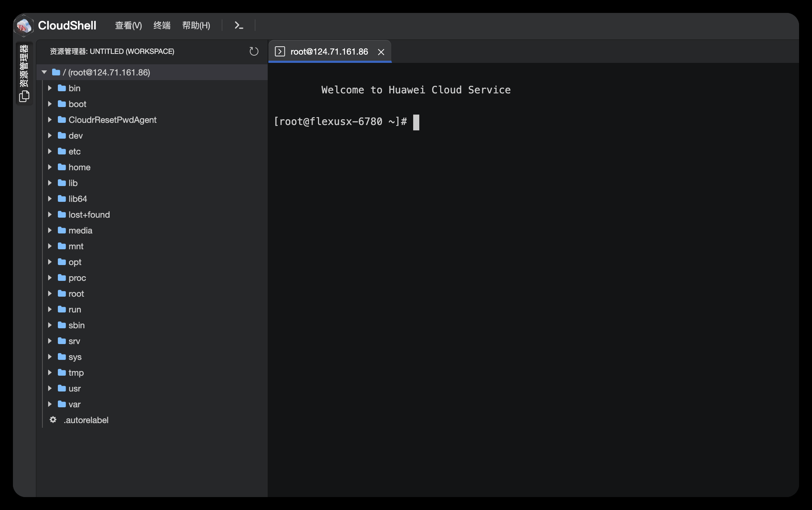Expand the etc folder arrow
Image resolution: width=812 pixels, height=510 pixels.
(x=50, y=151)
